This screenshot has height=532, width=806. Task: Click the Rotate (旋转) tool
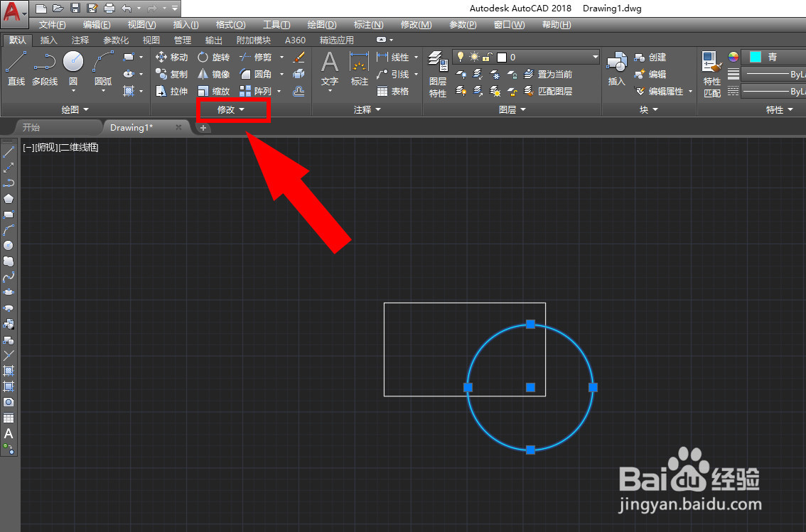[214, 57]
